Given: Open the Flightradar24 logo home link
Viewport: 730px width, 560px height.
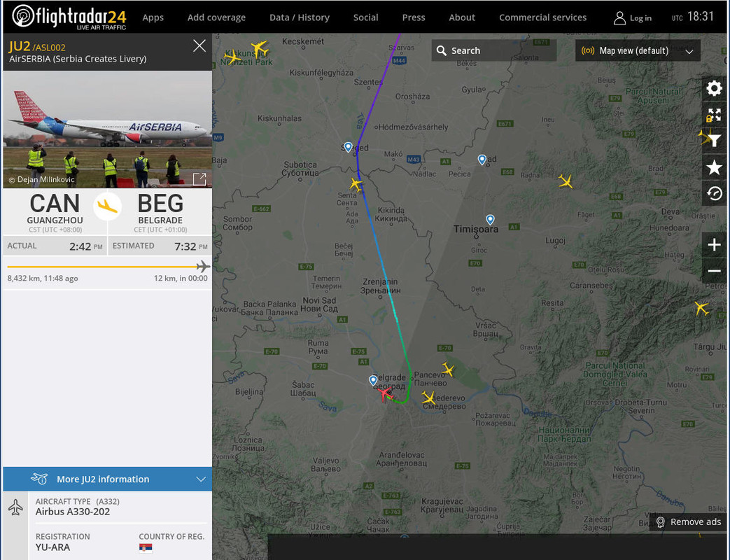Looking at the screenshot, I should click(x=69, y=17).
